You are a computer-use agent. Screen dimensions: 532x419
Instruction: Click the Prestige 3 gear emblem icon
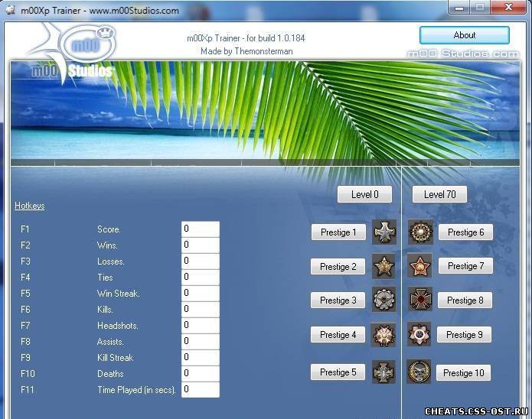(x=383, y=300)
